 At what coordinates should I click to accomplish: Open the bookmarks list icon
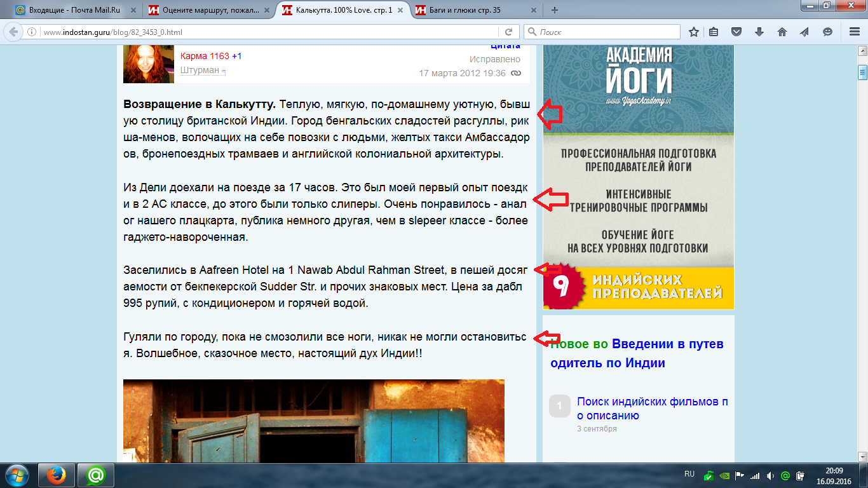714,32
